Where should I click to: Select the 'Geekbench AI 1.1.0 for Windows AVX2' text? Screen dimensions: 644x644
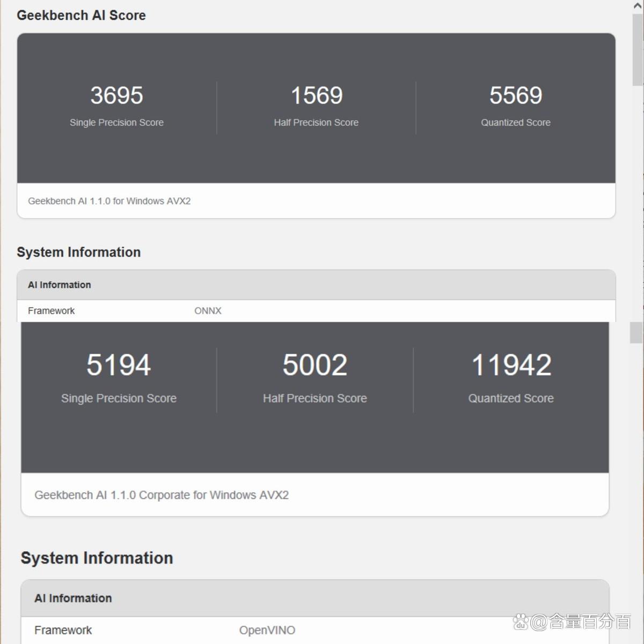point(109,201)
